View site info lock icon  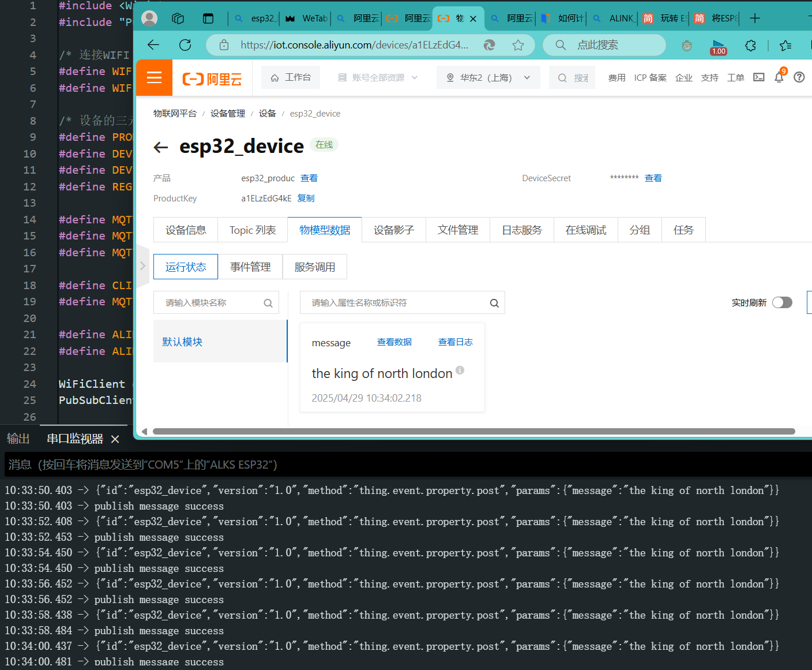coord(224,45)
